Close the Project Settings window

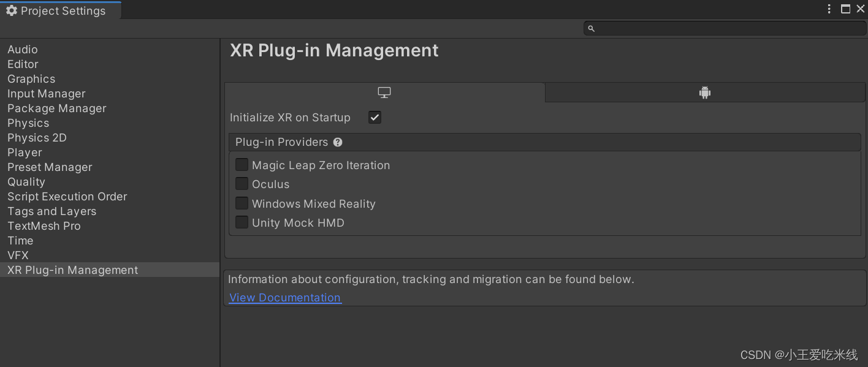(860, 9)
